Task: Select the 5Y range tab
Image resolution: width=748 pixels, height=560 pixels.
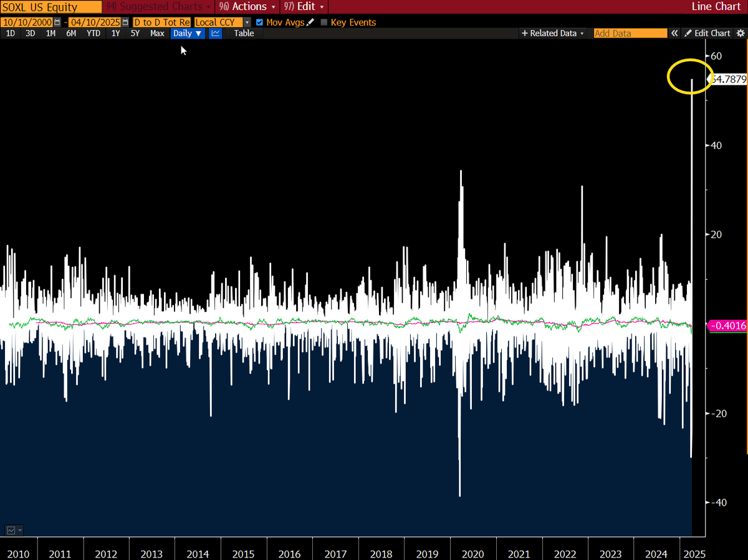Action: 135,34
